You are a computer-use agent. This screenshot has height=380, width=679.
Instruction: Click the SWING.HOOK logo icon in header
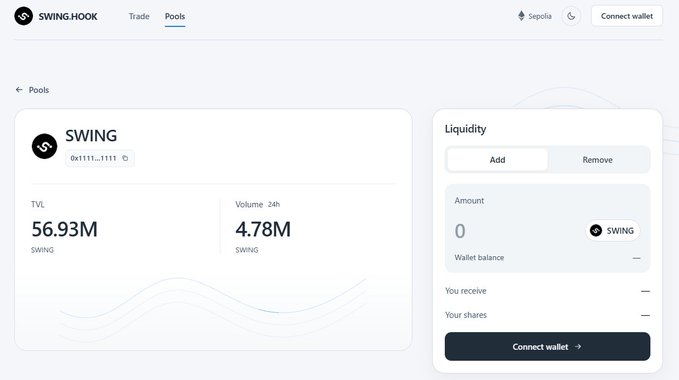click(23, 16)
